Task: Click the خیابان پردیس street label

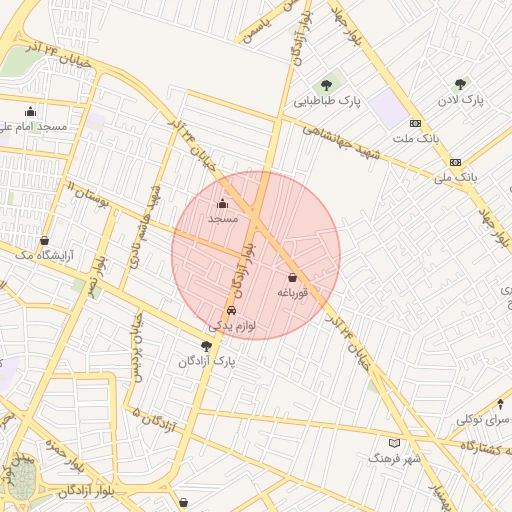Action: pyautogui.click(x=137, y=347)
